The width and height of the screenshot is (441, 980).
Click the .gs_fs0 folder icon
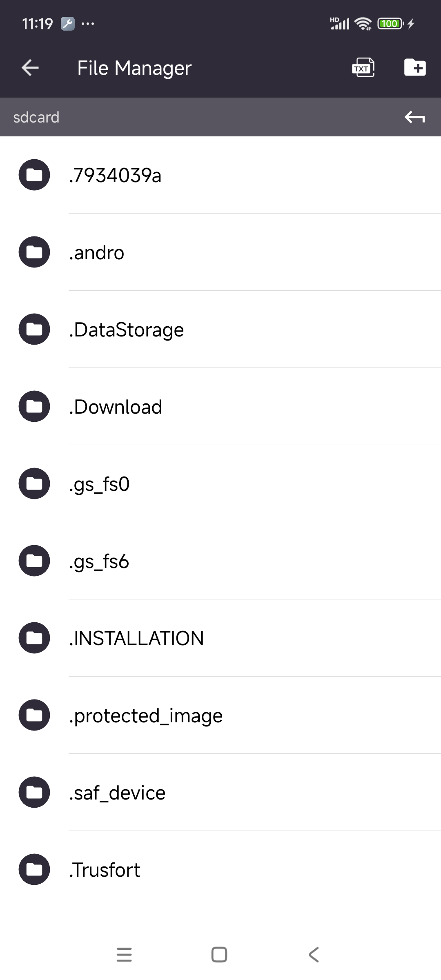(x=34, y=483)
